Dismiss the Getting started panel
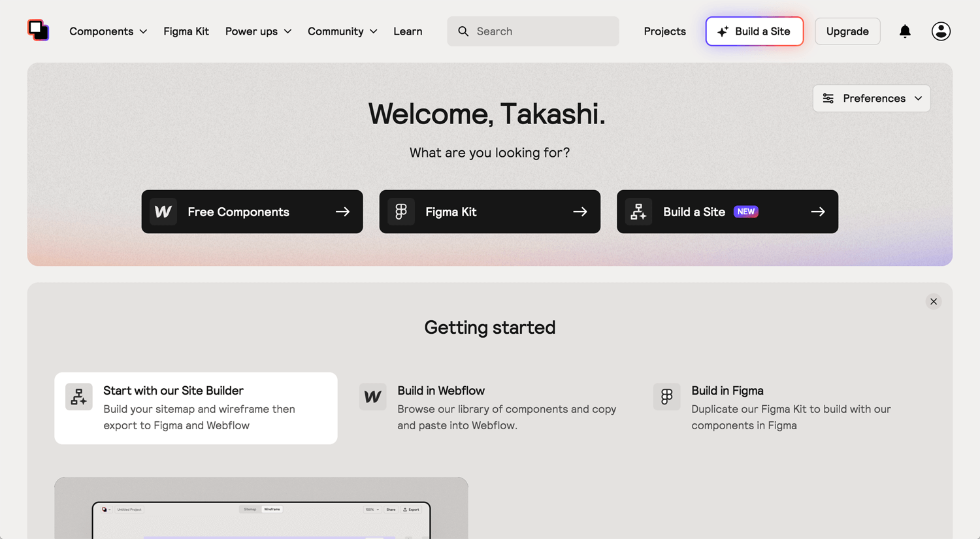Screen dimensions: 980x539 (934, 302)
